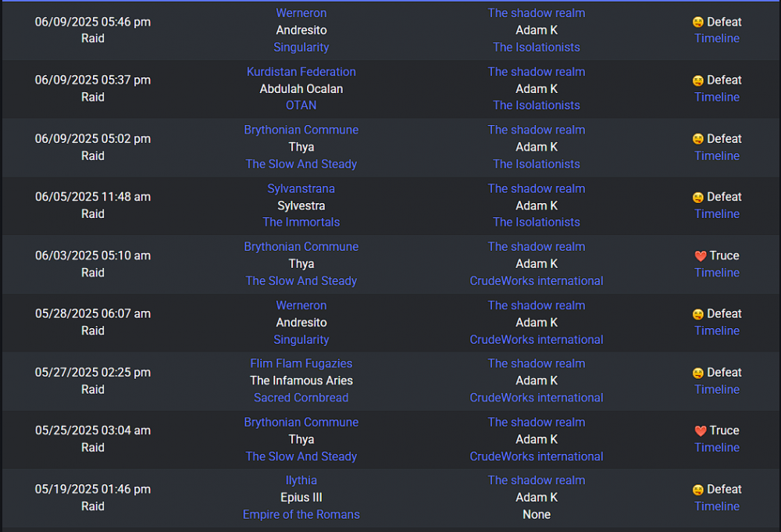Screen dimensions: 781x532
Task: Open the Empire of the Romans alliance link
Action: click(x=301, y=515)
